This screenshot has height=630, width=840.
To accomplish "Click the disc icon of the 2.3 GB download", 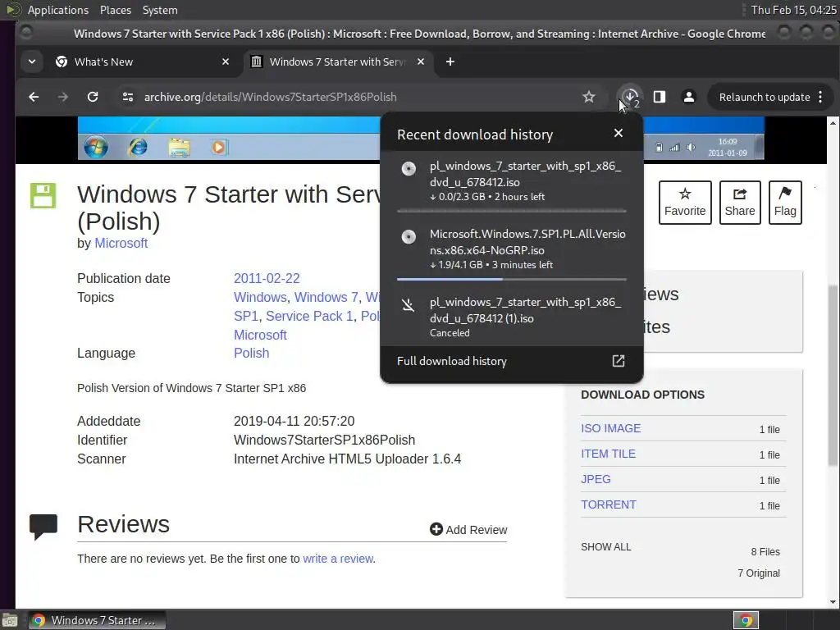I will click(x=409, y=169).
